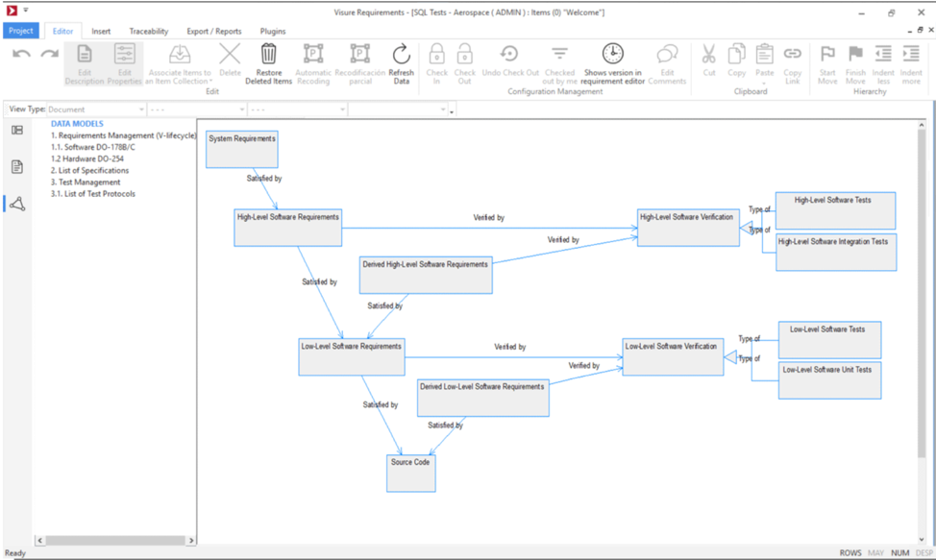Select High-Level Software Verification box
The image size is (936, 560).
[688, 228]
